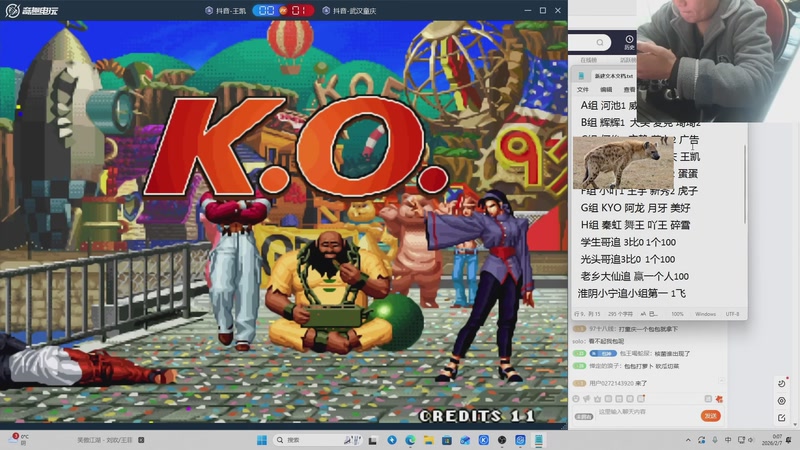Click the chat message '打重庆一个包包就拿下'
The height and width of the screenshot is (450, 800).
tap(647, 329)
